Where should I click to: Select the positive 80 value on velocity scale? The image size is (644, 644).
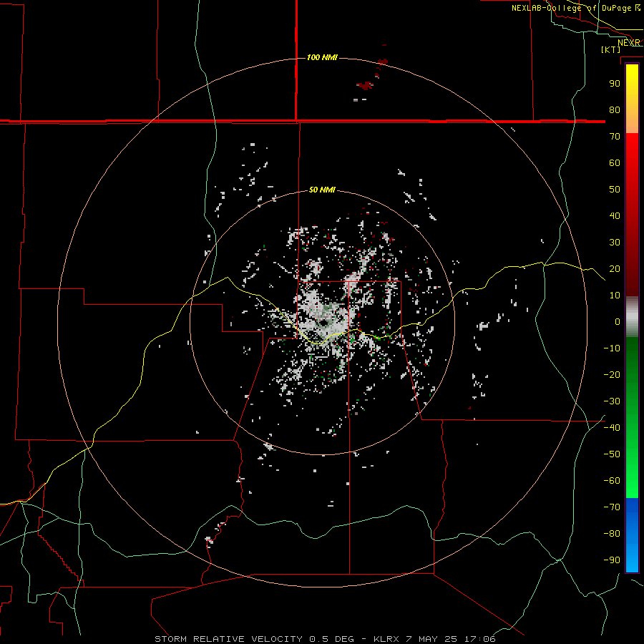click(615, 109)
